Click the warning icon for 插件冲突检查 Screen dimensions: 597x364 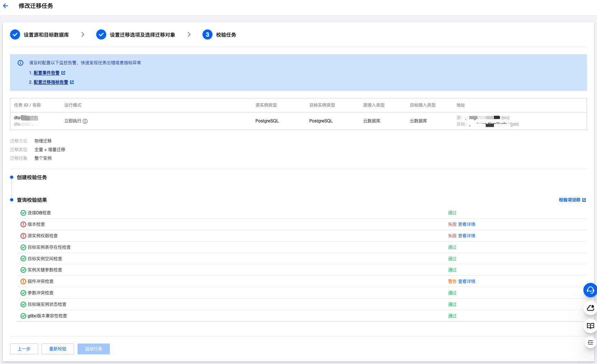[x=23, y=281]
